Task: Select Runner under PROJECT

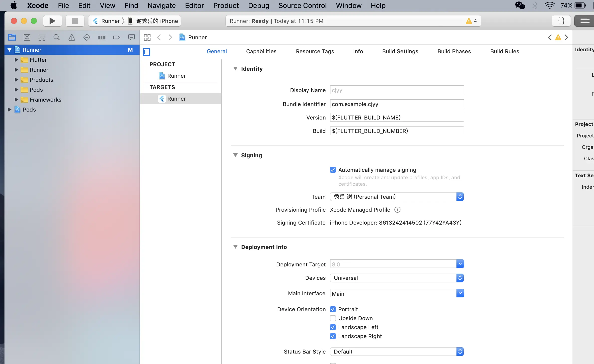Action: tap(176, 76)
